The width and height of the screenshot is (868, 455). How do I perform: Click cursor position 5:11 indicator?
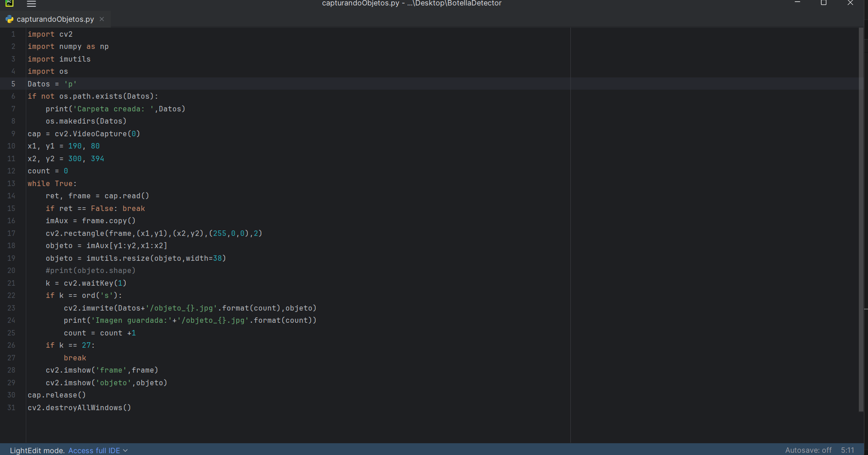[x=848, y=450]
